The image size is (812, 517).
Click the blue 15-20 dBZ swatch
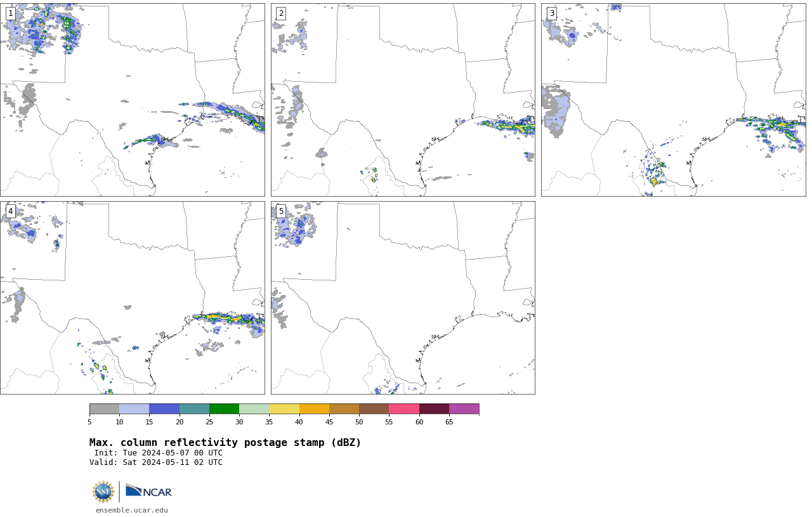pos(164,409)
